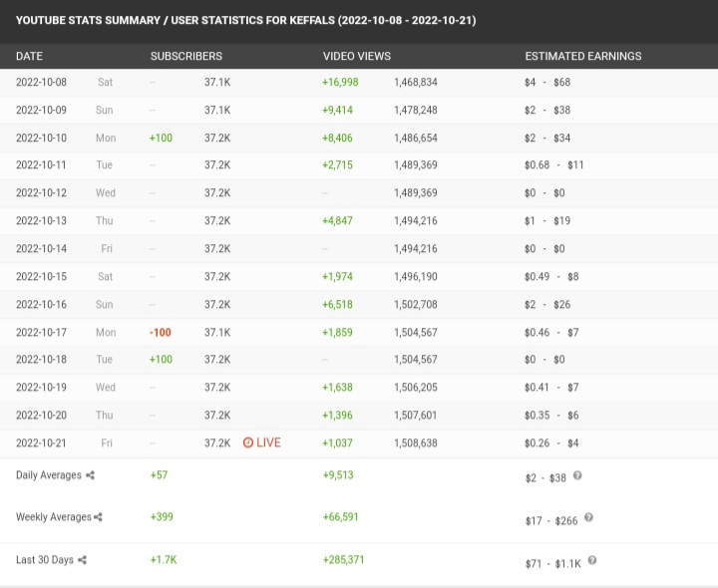Screen dimensions: 718x588
Task: Click the +100 subscriber gain on 2022-10-18
Action: [161, 360]
